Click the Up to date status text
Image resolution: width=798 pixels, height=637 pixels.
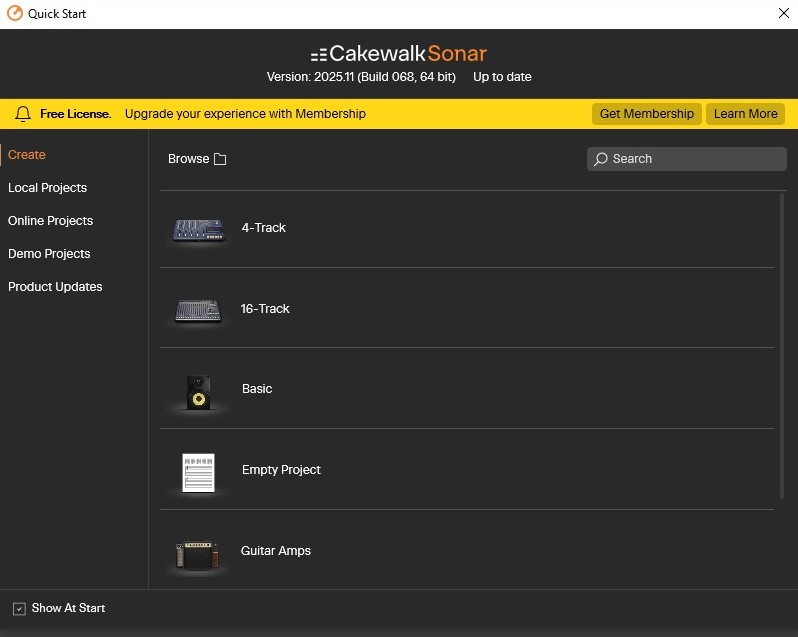(502, 77)
